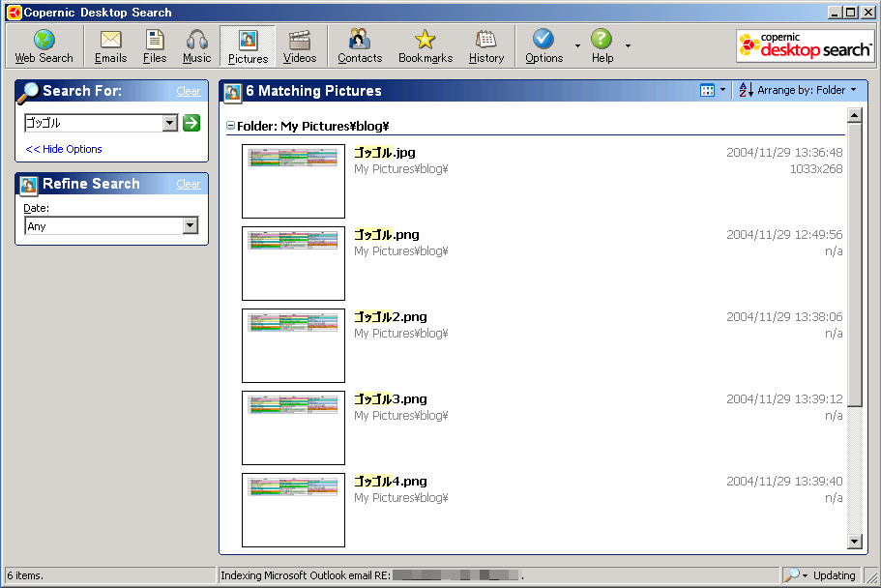
Task: Open thumbnail of ゴッゴル.png
Action: tap(293, 263)
